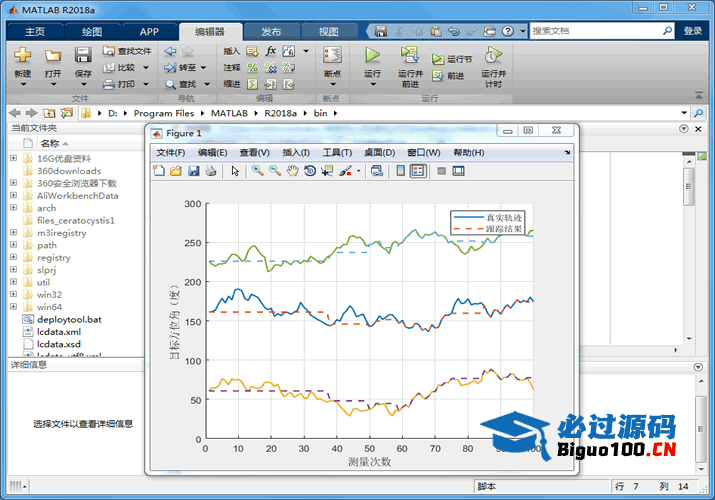Click the new figure icon in Figure 1
This screenshot has width=715, height=500.
click(x=159, y=171)
